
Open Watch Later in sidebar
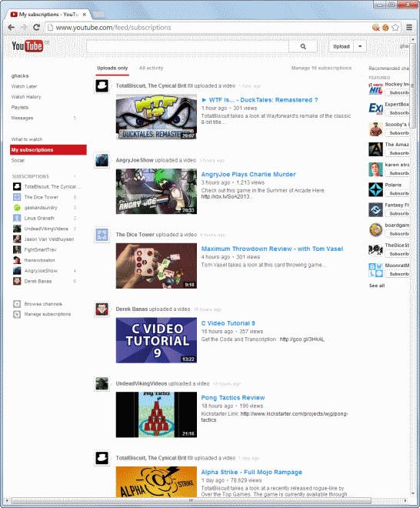pos(24,86)
